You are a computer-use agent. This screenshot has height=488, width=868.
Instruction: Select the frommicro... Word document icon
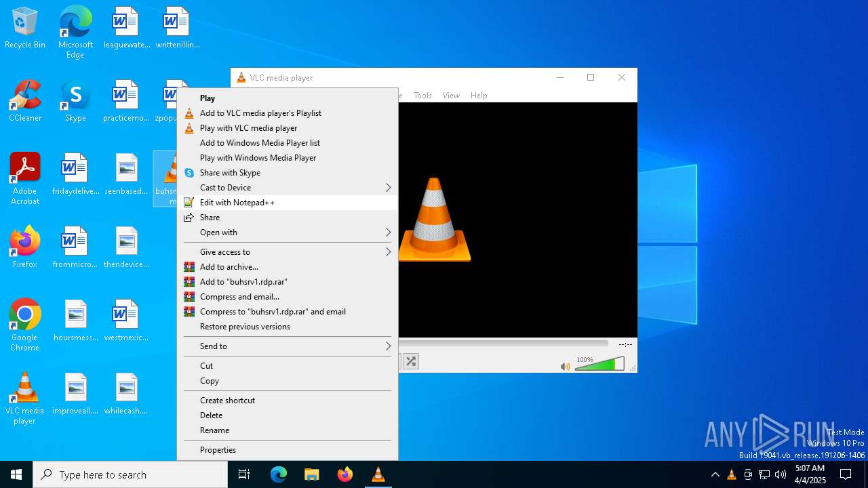point(75,248)
